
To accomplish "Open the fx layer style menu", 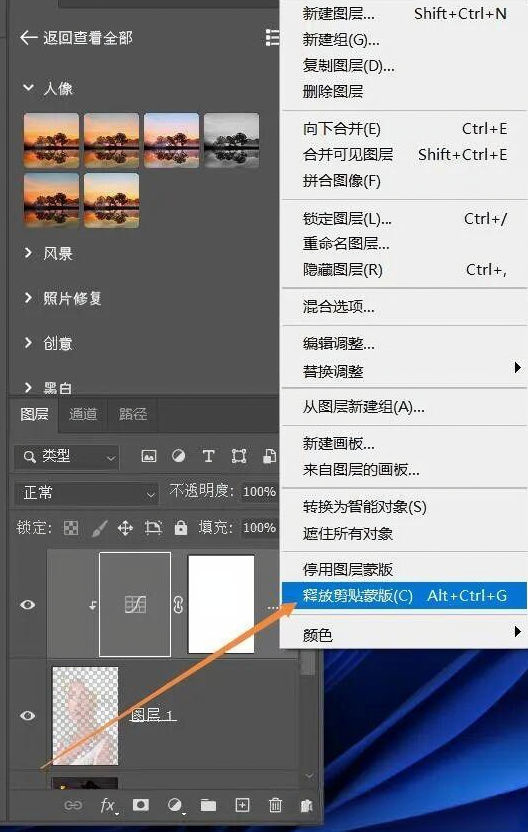I will [x=108, y=805].
